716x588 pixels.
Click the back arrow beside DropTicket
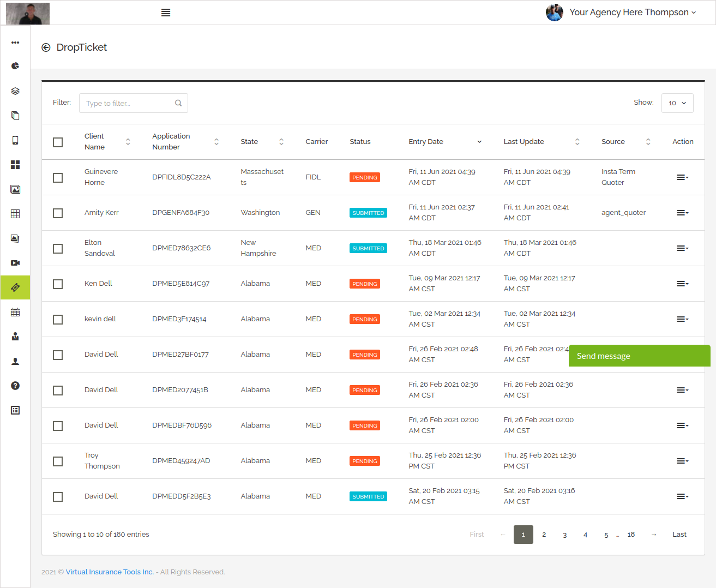click(46, 47)
